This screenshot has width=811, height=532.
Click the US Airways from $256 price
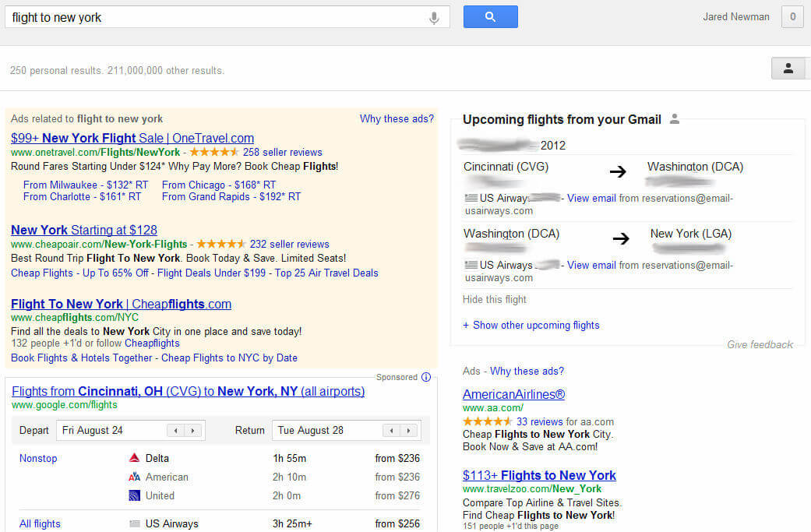tap(397, 523)
